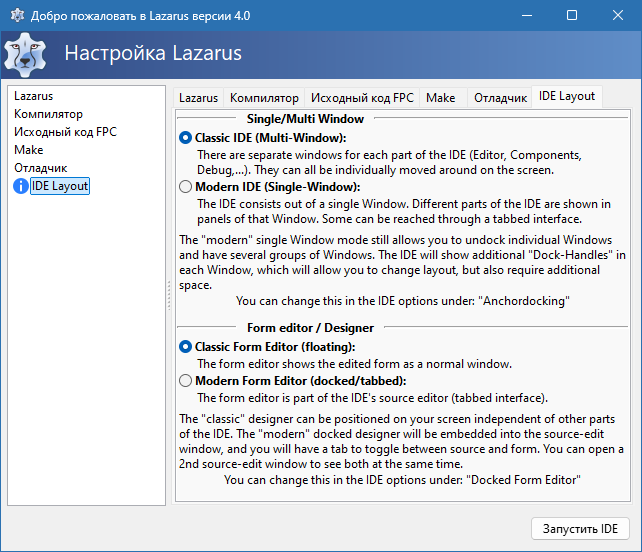This screenshot has width=642, height=552.
Task: Click the Запустить IDE button
Action: coord(580,529)
